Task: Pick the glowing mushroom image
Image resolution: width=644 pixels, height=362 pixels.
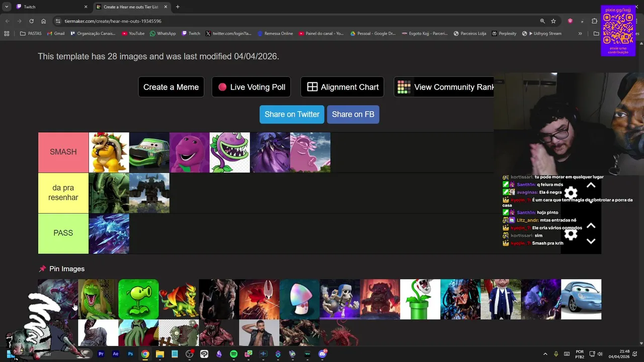Action: tap(299, 299)
